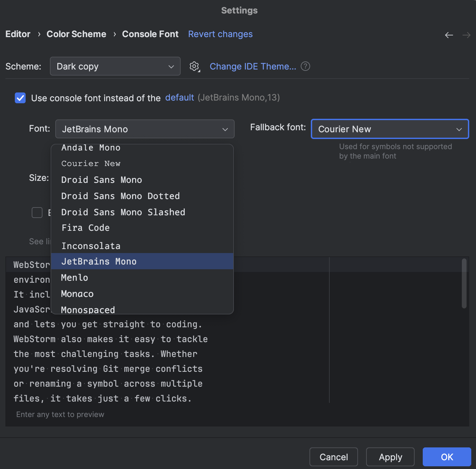Viewport: 476px width, 469px height.
Task: Open Change IDE Theme link
Action: (253, 66)
